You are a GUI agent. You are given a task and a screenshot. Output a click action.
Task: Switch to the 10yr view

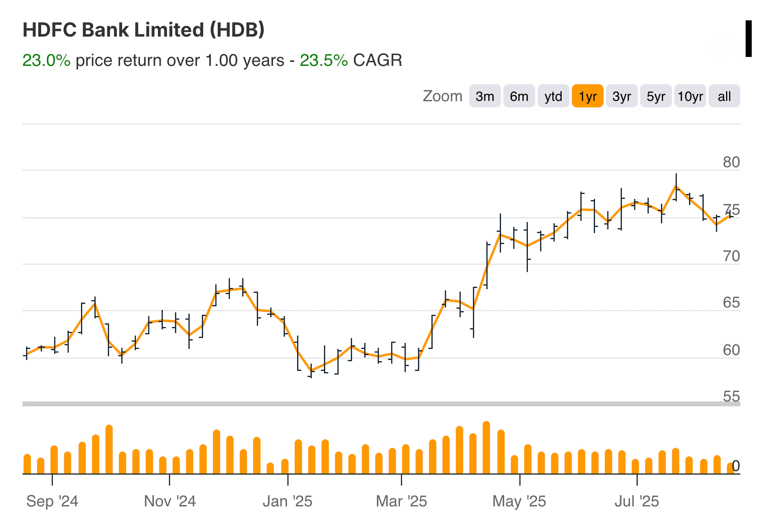point(690,96)
